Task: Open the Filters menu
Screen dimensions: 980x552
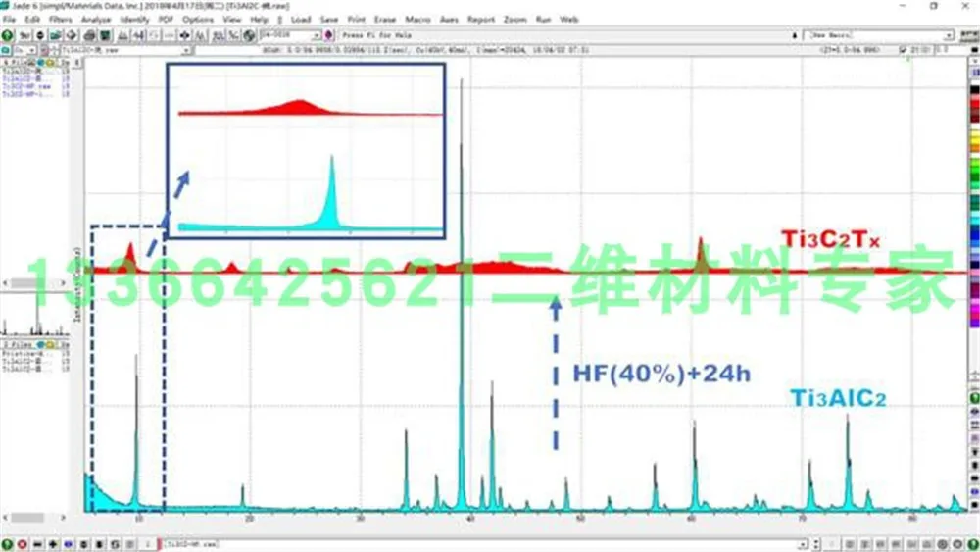Action: (x=61, y=20)
